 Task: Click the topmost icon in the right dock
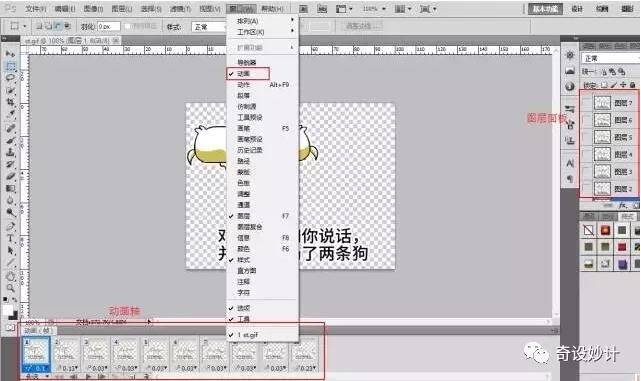(x=570, y=55)
